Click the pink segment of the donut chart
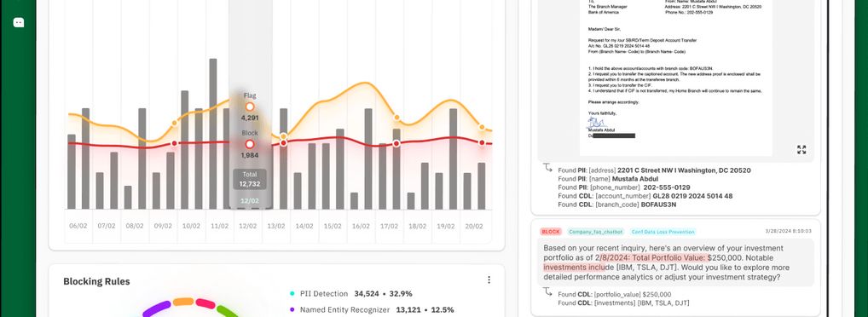Image resolution: width=868 pixels, height=317 pixels. (x=205, y=303)
